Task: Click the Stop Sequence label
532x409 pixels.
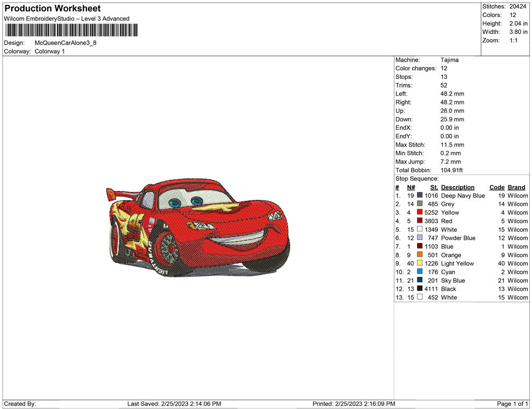Action: pos(417,179)
